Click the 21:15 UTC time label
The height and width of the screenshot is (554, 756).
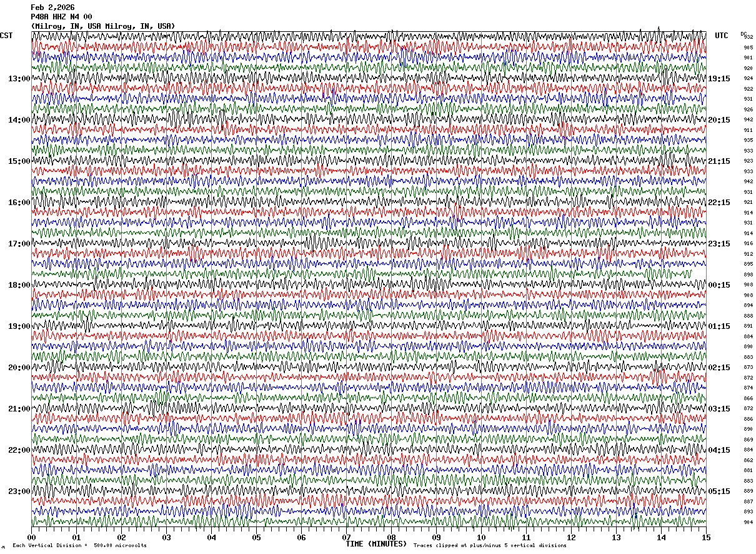[719, 161]
